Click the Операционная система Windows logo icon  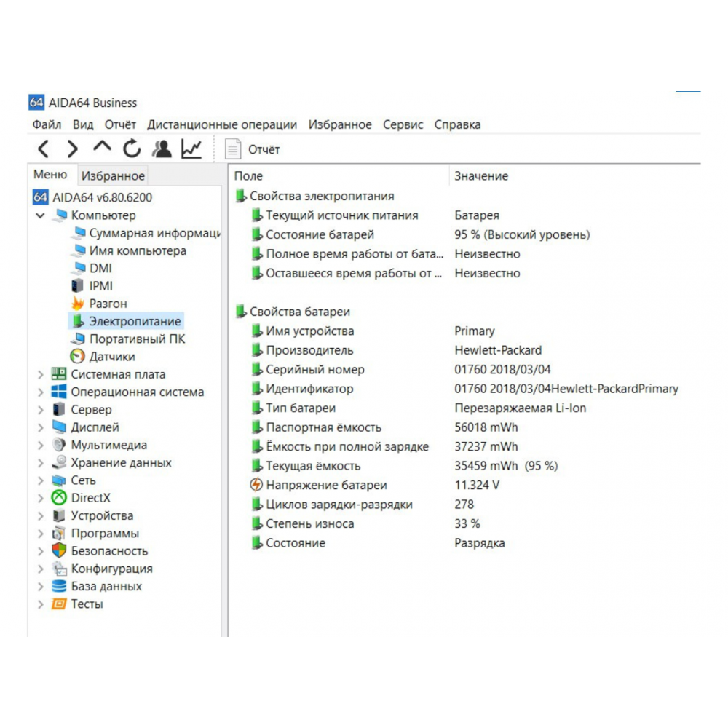pyautogui.click(x=59, y=392)
